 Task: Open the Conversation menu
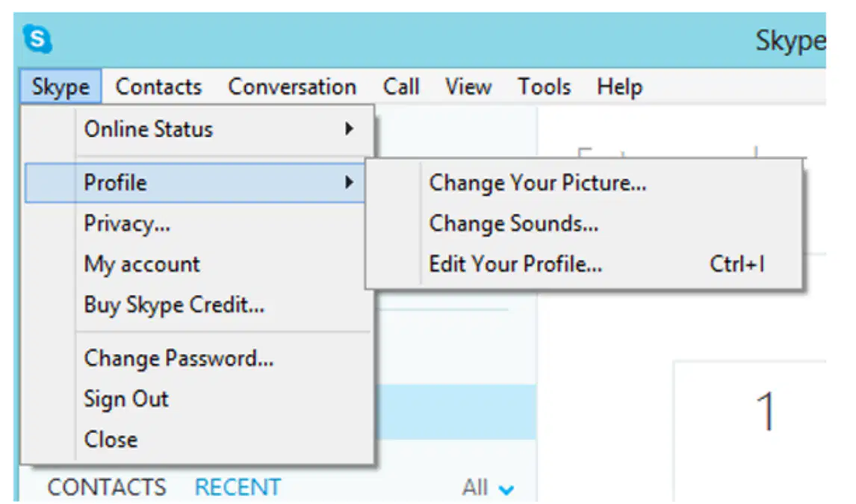tap(292, 87)
